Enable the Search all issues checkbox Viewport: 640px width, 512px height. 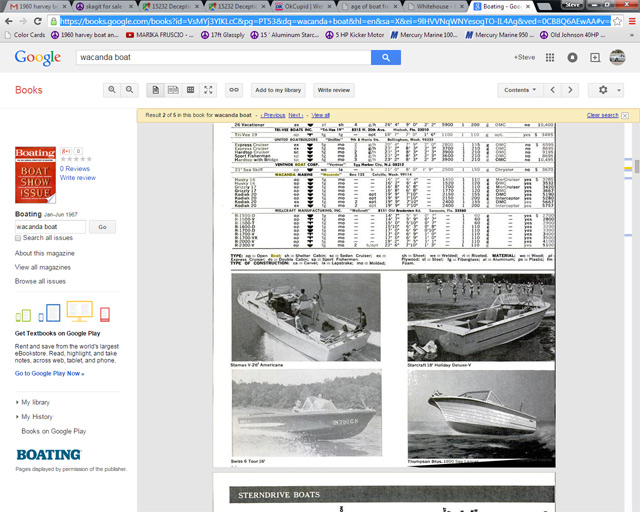pyautogui.click(x=19, y=238)
